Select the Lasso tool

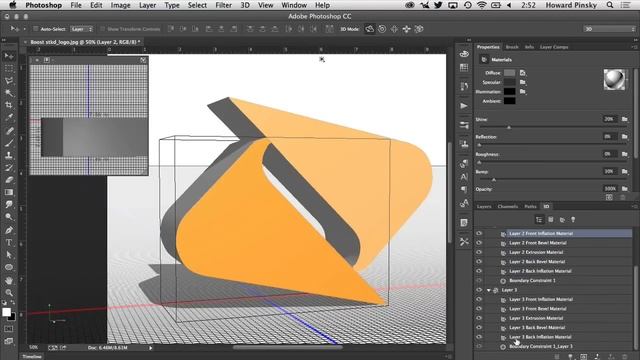tap(9, 81)
